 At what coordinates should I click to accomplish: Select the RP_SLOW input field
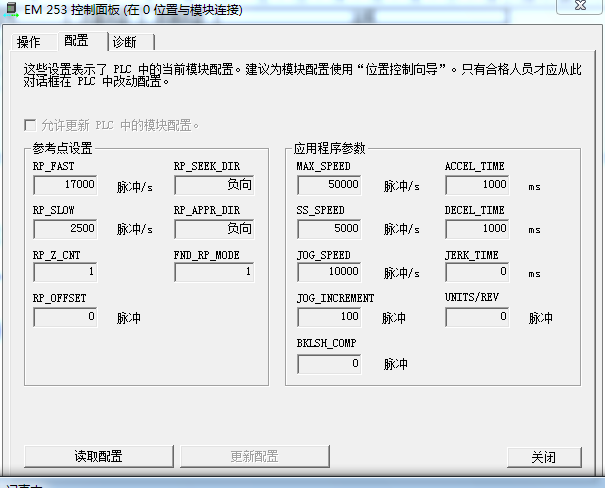pos(66,229)
